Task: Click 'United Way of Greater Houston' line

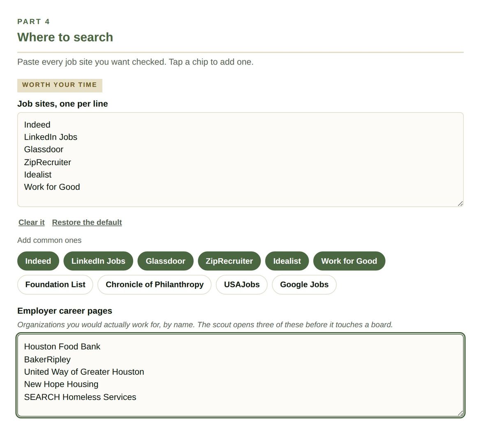Action: [x=84, y=372]
